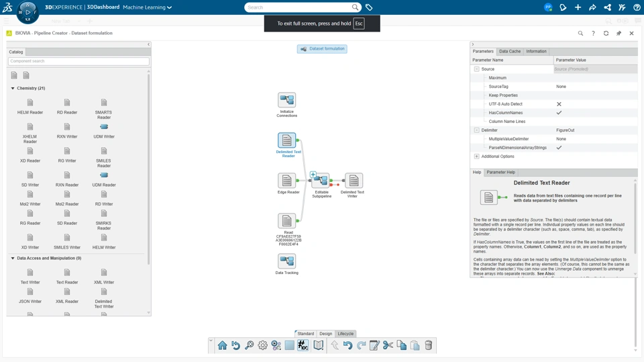Open the book documentation icon in toolbar
The height and width of the screenshot is (362, 644).
(x=318, y=345)
